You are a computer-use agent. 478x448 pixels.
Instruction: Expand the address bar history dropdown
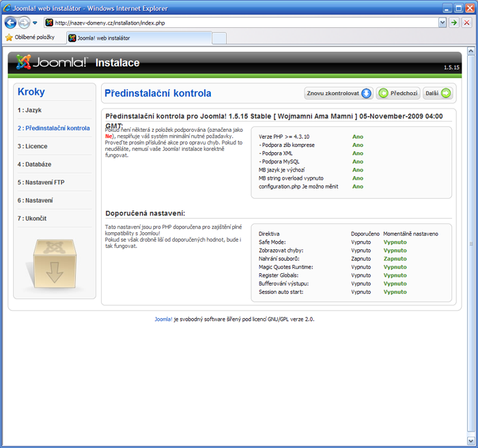pyautogui.click(x=442, y=23)
